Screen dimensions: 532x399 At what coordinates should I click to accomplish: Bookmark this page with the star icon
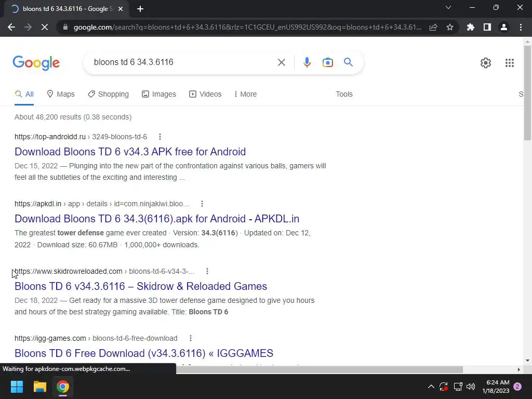tap(450, 27)
